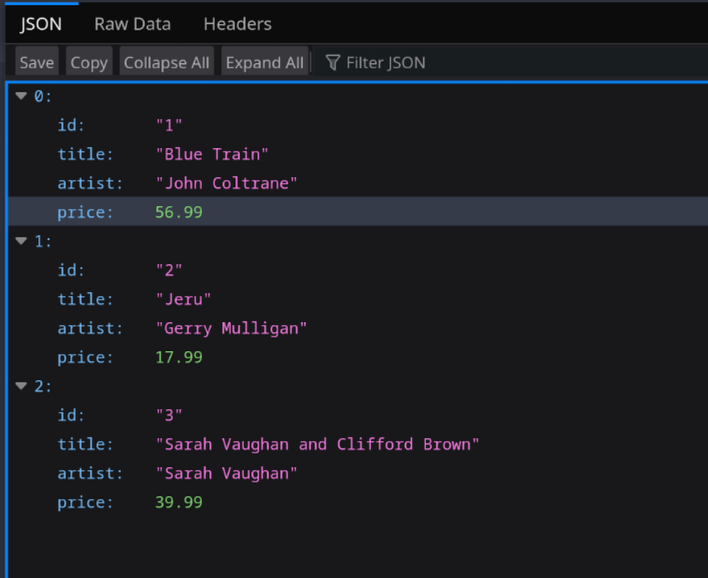Click the index label 1:
708x578 pixels.
(43, 241)
